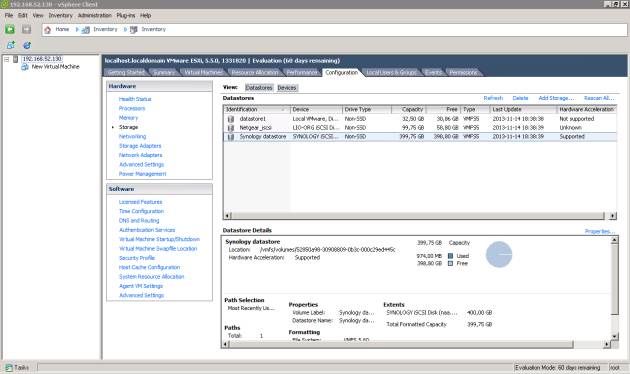Select the Devices view button
The height and width of the screenshot is (374, 630).
[287, 88]
